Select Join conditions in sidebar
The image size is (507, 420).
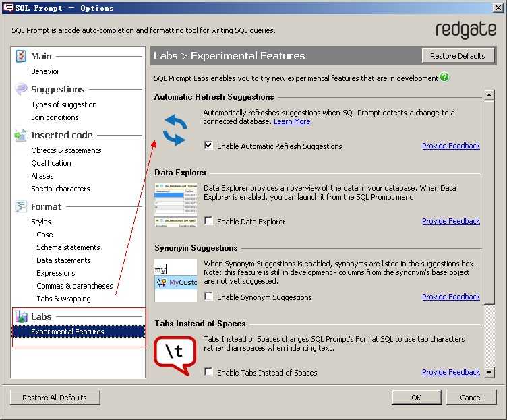(55, 117)
